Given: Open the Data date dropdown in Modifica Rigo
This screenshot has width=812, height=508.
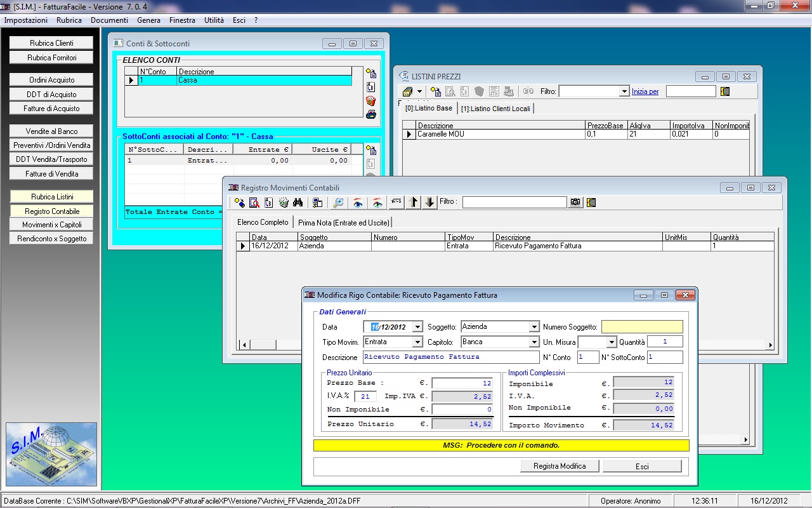Looking at the screenshot, I should point(417,327).
